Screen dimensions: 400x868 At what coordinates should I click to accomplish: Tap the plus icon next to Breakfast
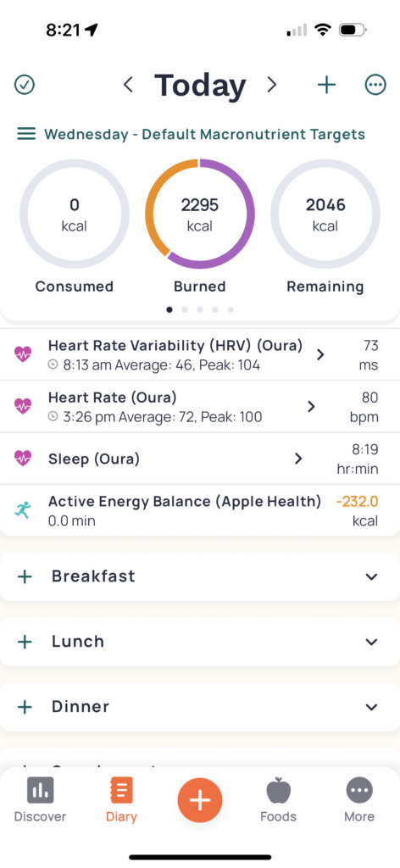click(25, 576)
